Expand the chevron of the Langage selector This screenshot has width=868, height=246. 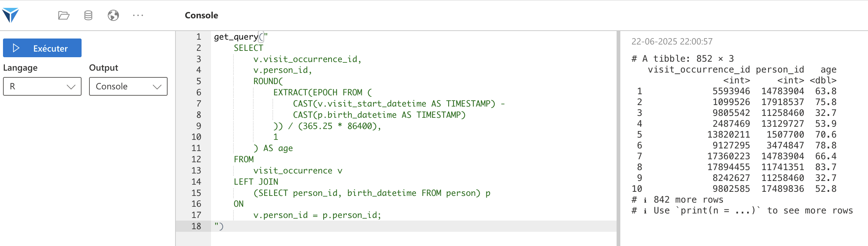click(71, 87)
